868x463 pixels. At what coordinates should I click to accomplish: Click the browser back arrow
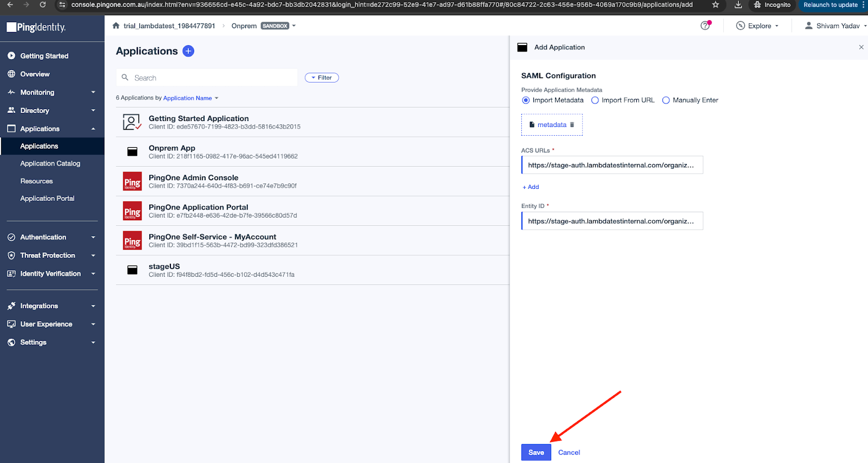coord(10,5)
